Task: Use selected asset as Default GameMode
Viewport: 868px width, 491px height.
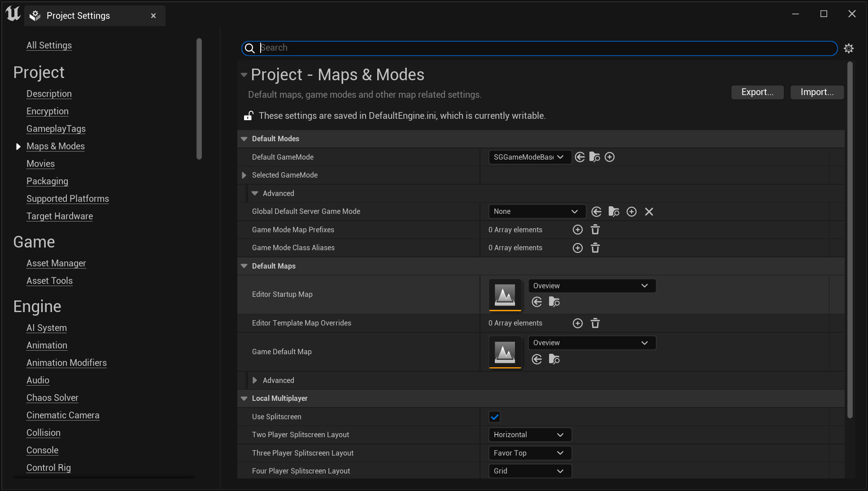Action: click(580, 157)
